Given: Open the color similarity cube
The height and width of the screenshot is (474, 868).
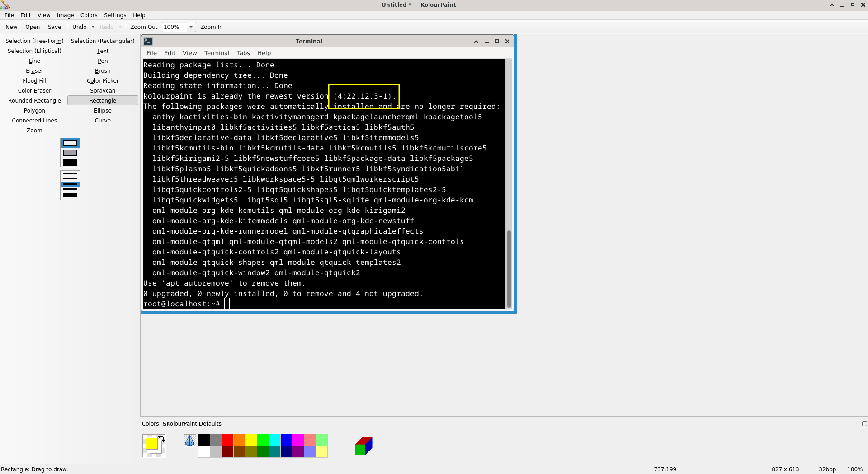Looking at the screenshot, I should coord(363,446).
